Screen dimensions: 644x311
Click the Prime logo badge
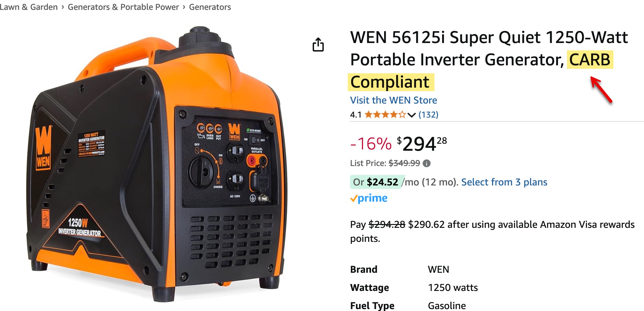click(369, 198)
